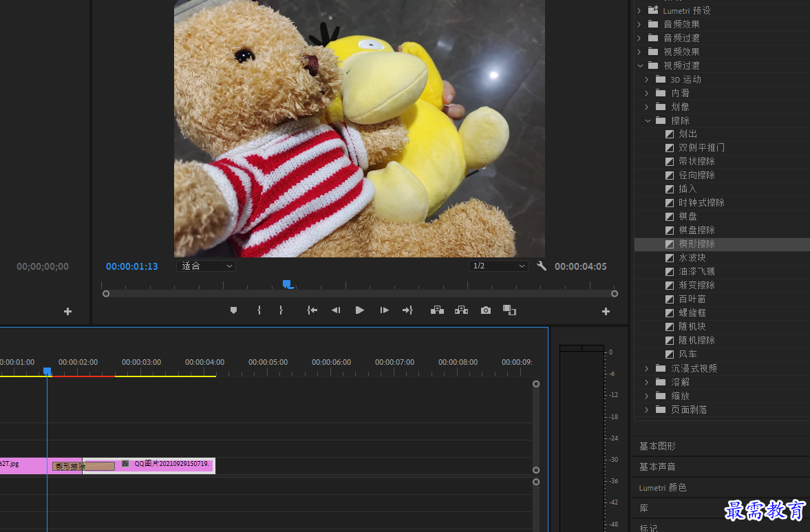
Task: Expand the 划像 folder
Action: point(647,107)
